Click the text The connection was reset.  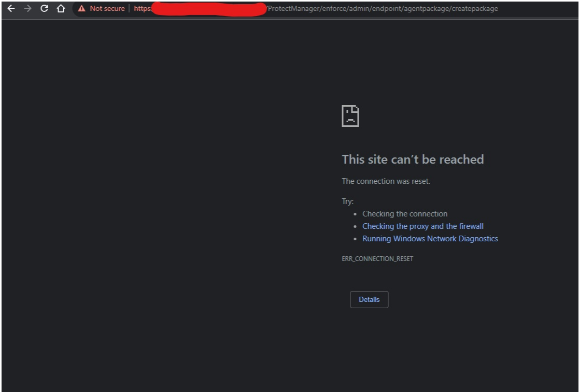click(386, 181)
